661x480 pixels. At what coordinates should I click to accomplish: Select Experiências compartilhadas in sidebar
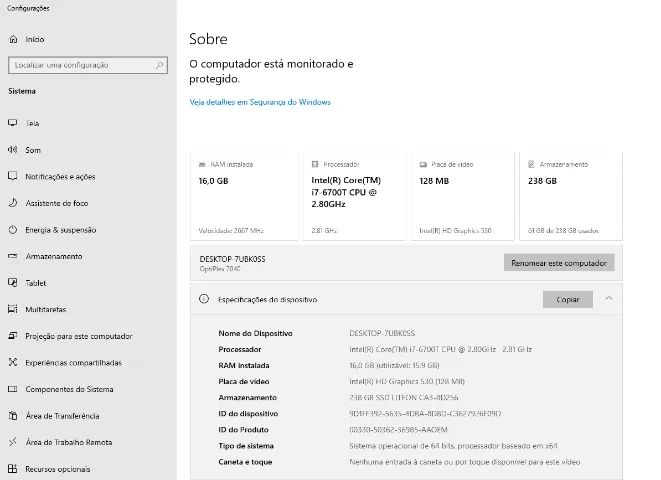point(73,363)
